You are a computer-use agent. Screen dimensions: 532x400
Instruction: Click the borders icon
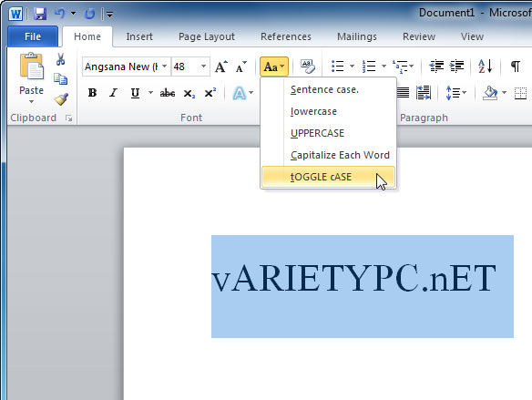coord(520,93)
